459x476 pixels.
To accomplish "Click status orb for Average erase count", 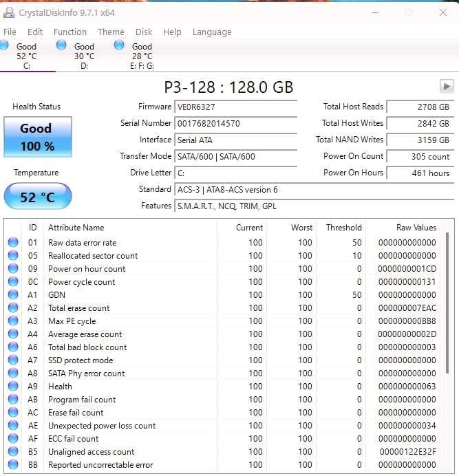I will (x=13, y=334).
